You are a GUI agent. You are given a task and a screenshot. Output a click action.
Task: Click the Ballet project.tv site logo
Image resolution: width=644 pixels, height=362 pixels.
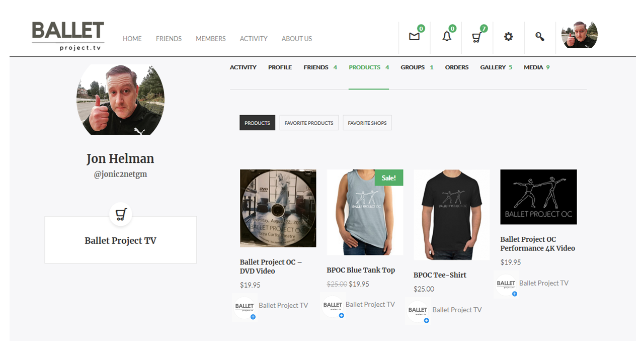coord(68,36)
